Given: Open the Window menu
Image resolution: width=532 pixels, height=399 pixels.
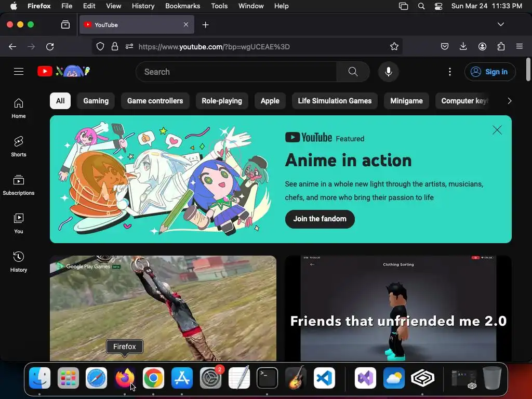Looking at the screenshot, I should coord(251,6).
